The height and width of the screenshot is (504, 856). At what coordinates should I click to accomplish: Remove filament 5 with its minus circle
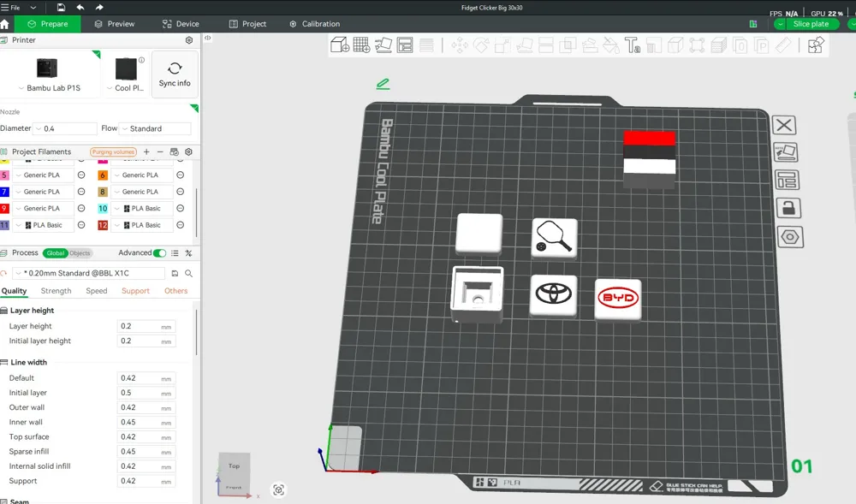pyautogui.click(x=81, y=175)
